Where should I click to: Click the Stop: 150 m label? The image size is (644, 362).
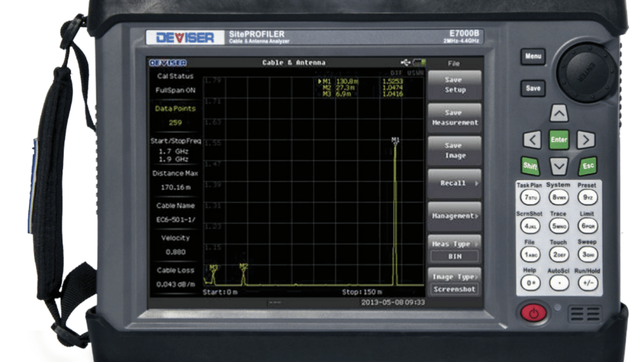coord(362,292)
